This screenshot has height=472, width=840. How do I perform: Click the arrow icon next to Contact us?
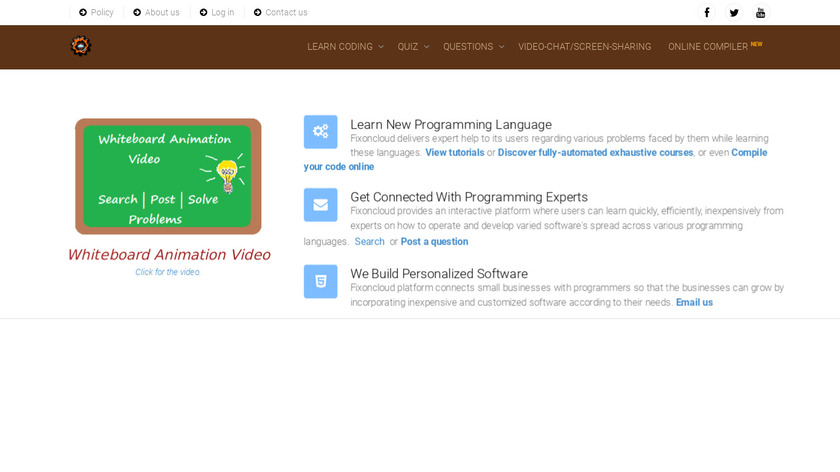tap(258, 12)
